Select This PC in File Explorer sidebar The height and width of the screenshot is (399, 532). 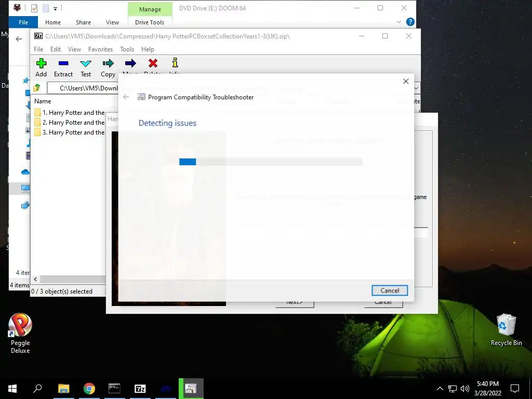pos(25,188)
